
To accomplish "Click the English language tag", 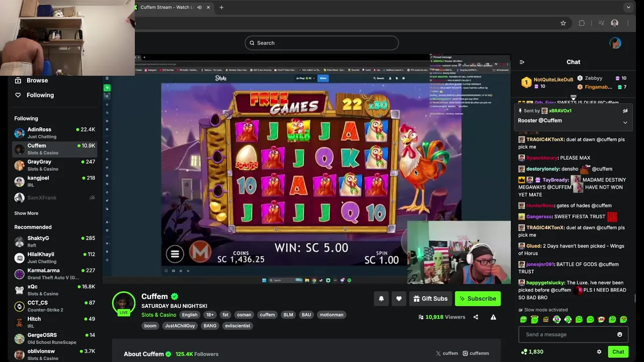I will pos(190,315).
